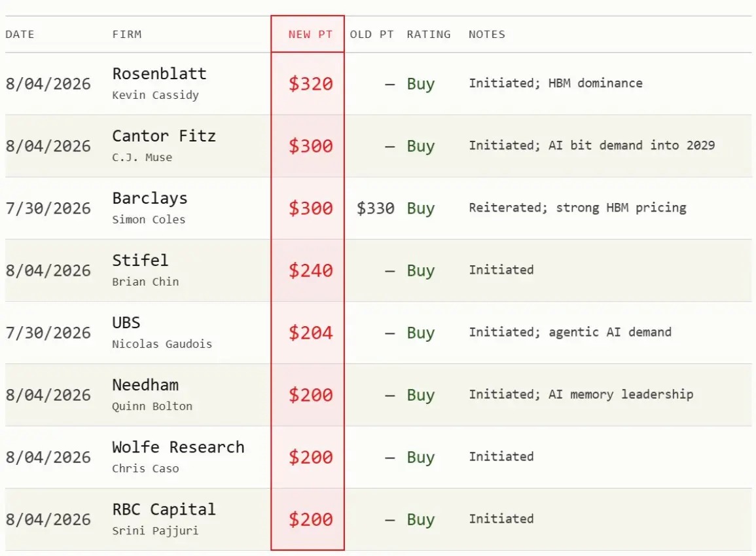The width and height of the screenshot is (756, 556).
Task: Select the Rosenblatt firm name
Action: click(160, 74)
